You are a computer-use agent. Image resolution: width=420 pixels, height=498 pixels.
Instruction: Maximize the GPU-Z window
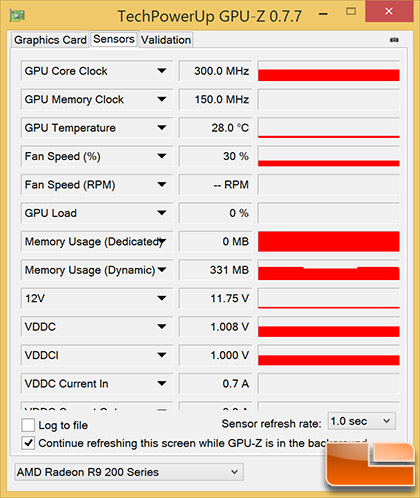[x=351, y=12]
